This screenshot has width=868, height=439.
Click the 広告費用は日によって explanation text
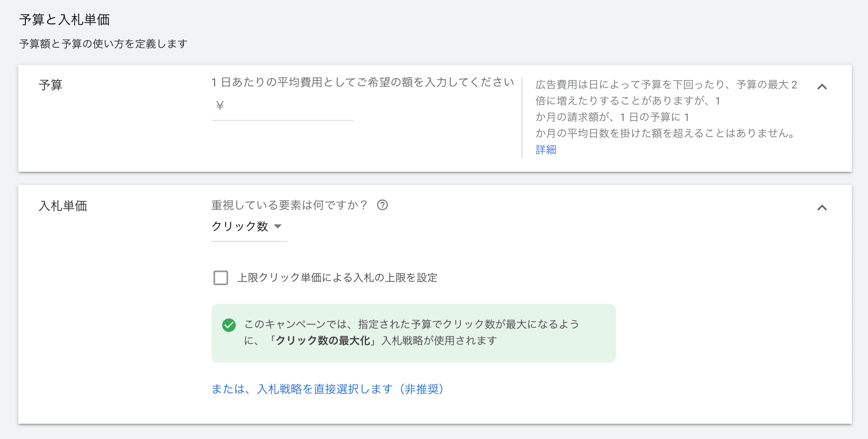coord(666,109)
